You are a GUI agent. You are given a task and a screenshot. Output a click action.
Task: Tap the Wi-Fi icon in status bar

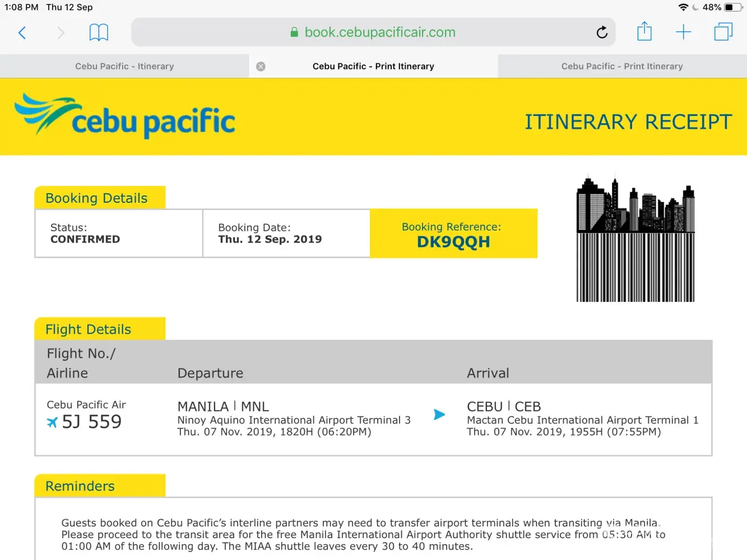tap(683, 7)
